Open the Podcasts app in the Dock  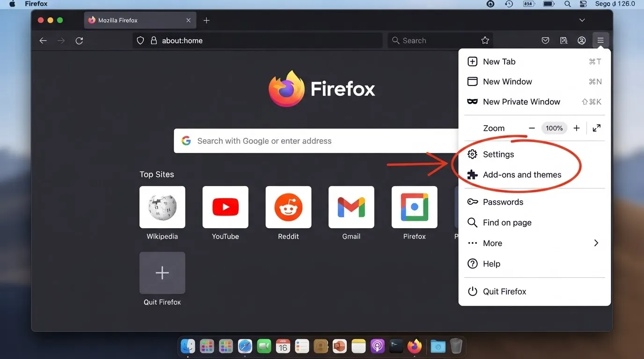pos(377,346)
